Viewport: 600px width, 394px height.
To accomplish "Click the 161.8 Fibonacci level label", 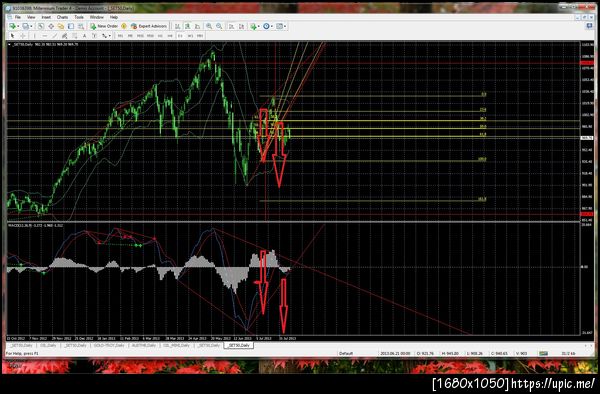I will [482, 199].
